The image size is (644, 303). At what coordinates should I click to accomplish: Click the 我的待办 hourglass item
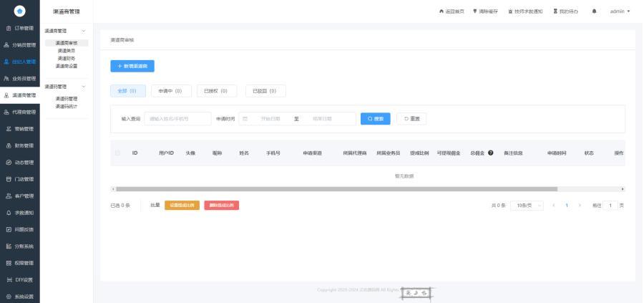click(x=565, y=11)
